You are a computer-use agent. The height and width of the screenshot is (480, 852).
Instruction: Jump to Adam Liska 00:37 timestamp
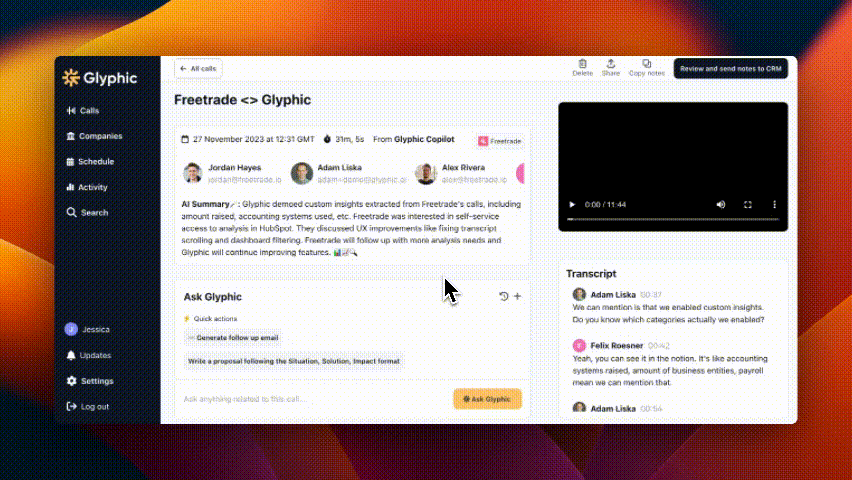650,295
